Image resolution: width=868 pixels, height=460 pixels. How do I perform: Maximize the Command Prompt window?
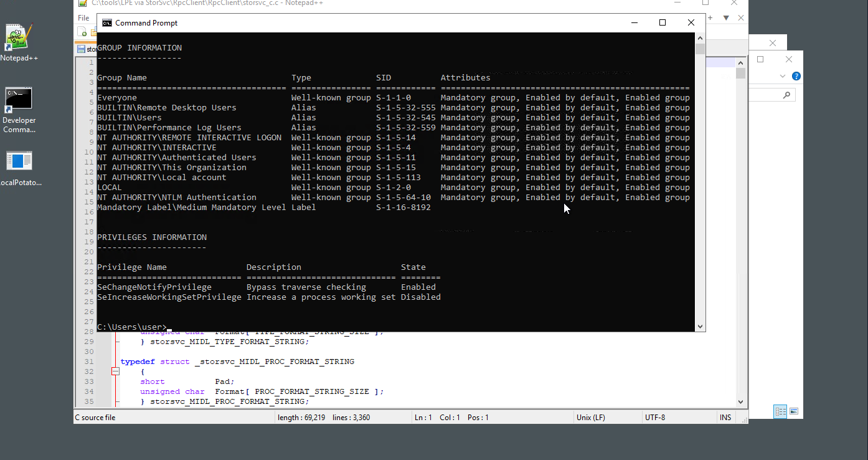click(x=663, y=22)
